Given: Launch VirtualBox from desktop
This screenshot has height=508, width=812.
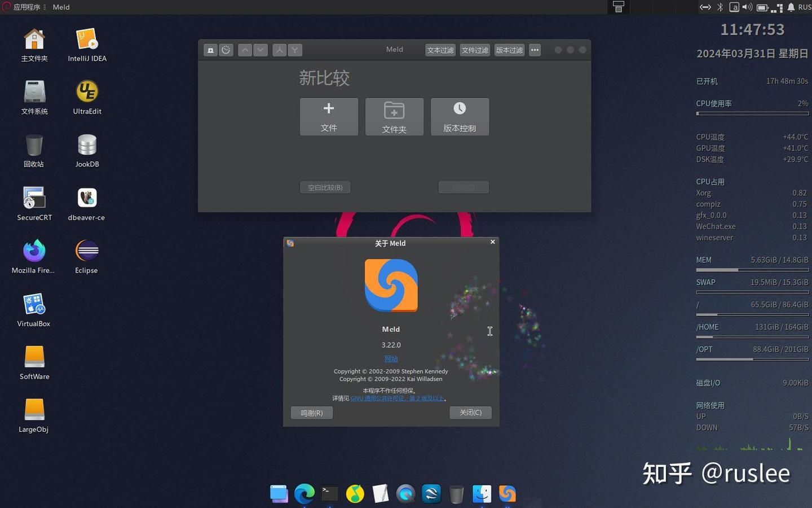Looking at the screenshot, I should coord(34,310).
